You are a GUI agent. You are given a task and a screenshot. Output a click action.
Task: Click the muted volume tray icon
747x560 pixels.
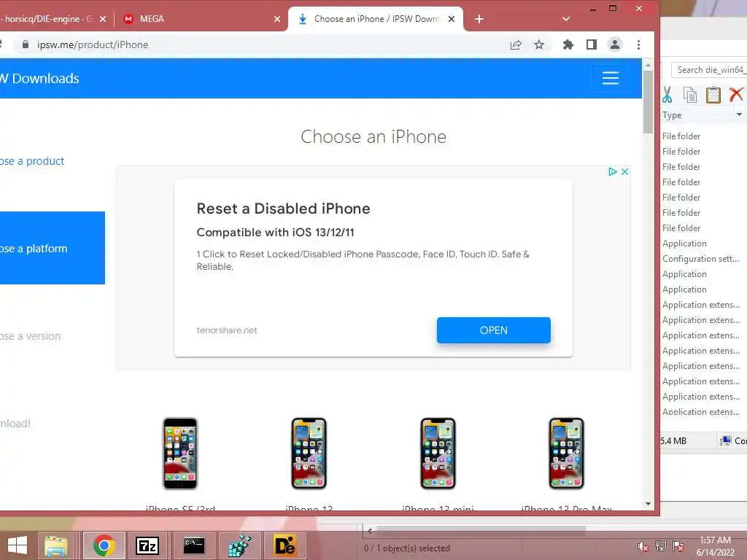click(x=643, y=546)
